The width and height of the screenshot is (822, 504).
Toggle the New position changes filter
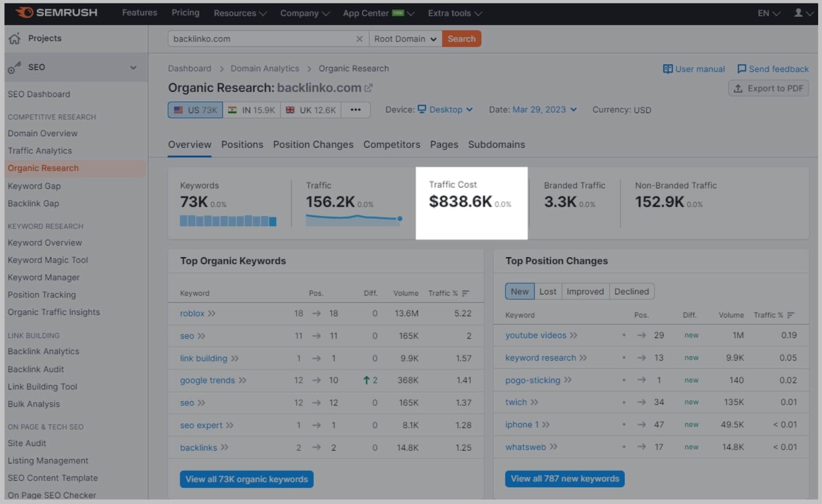point(519,291)
